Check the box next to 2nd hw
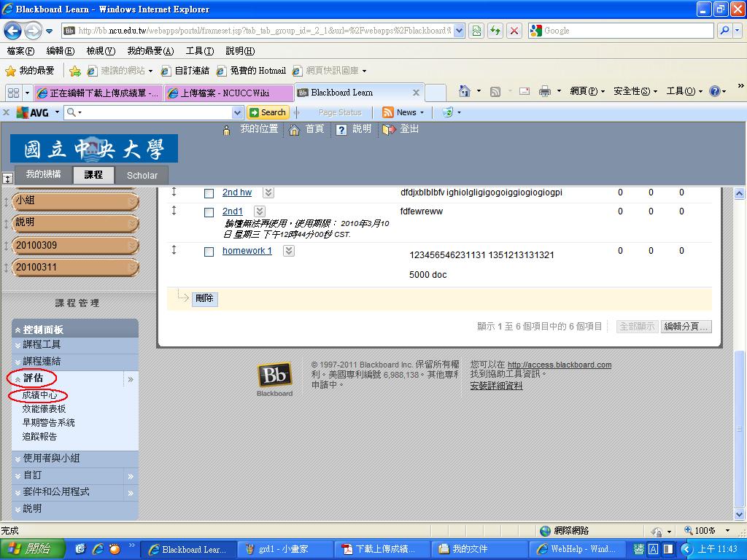This screenshot has width=747, height=560. [x=209, y=193]
